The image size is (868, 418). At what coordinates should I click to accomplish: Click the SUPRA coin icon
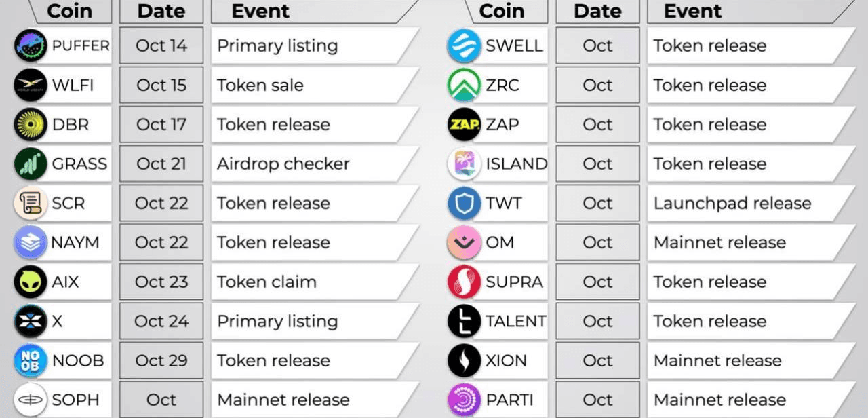(465, 282)
